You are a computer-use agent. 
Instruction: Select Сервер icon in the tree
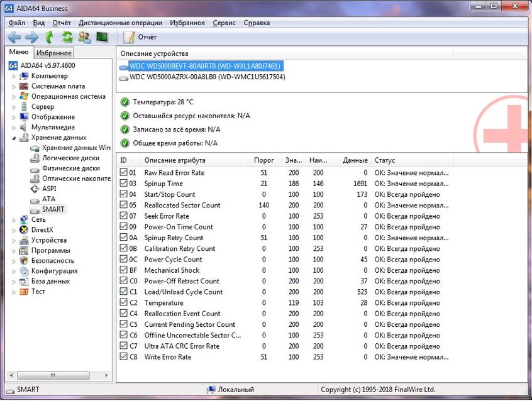[x=24, y=106]
